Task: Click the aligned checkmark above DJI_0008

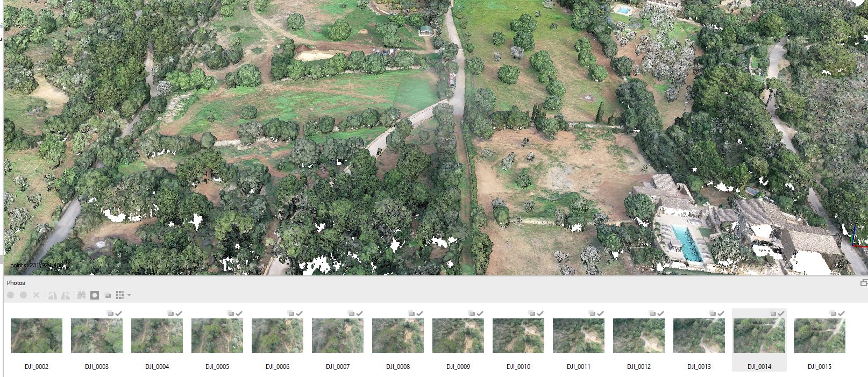Action: coord(419,313)
